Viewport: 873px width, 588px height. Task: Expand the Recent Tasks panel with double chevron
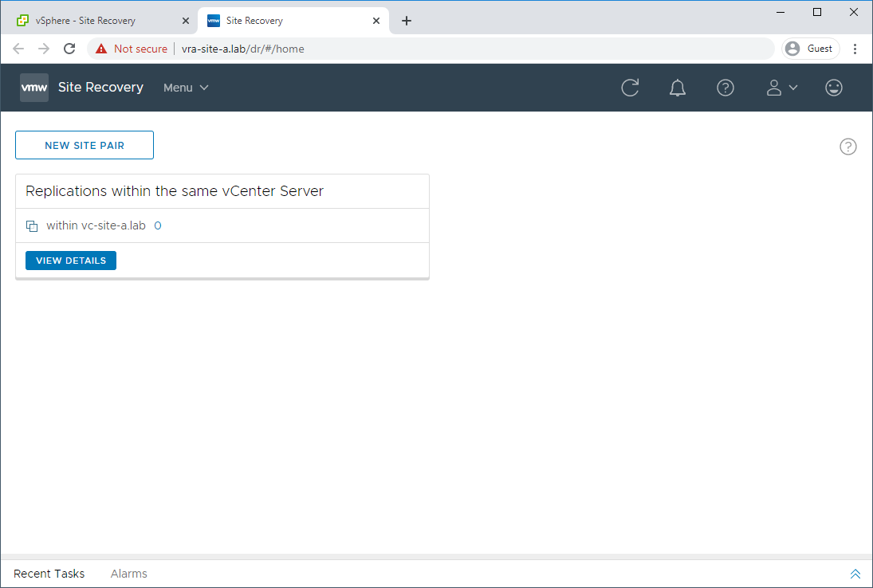click(x=855, y=574)
